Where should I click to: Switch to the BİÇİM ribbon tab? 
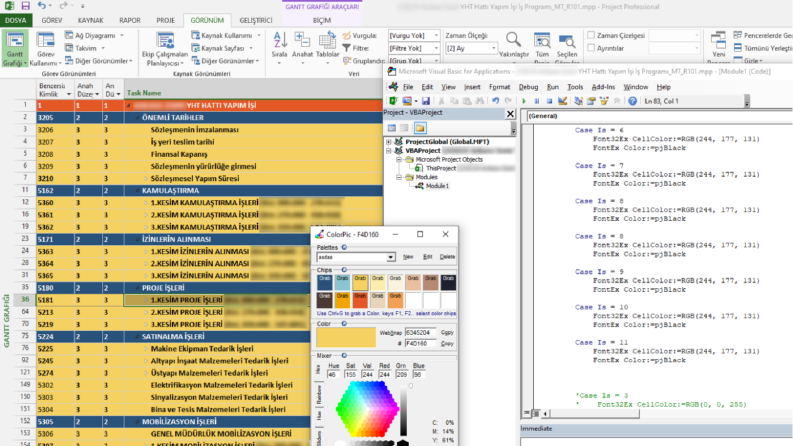[322, 20]
